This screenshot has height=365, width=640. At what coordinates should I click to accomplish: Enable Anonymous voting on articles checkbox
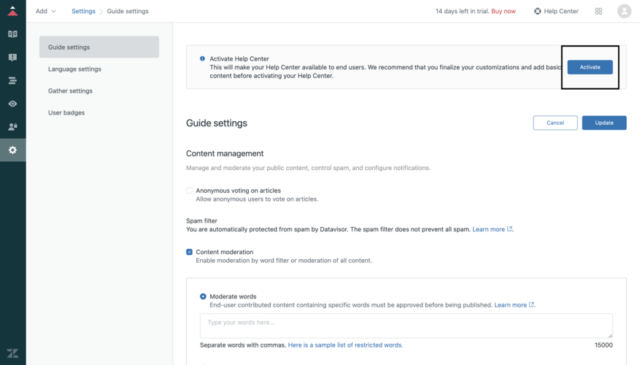tap(189, 190)
